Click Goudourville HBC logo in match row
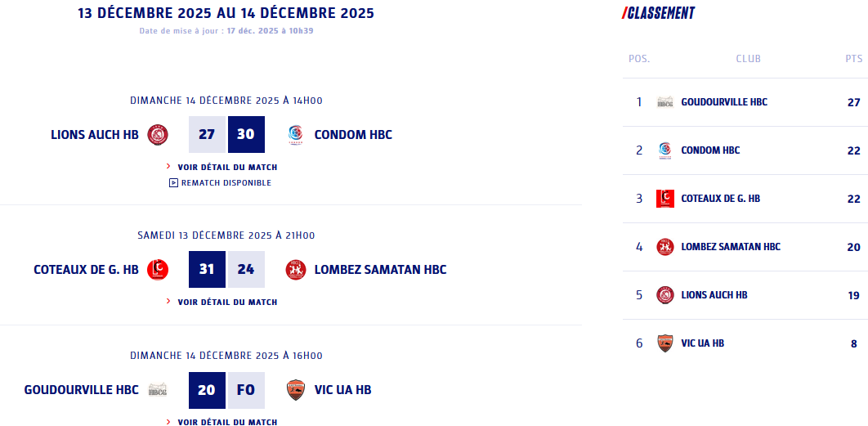The image size is (868, 426). tap(158, 390)
